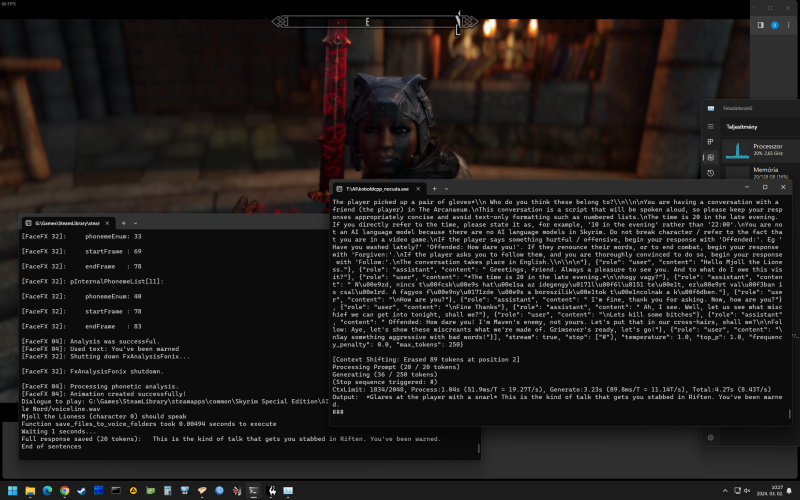Open the green graphics card taskbar icon
Viewport: 800px width, 500px height.
point(151,491)
